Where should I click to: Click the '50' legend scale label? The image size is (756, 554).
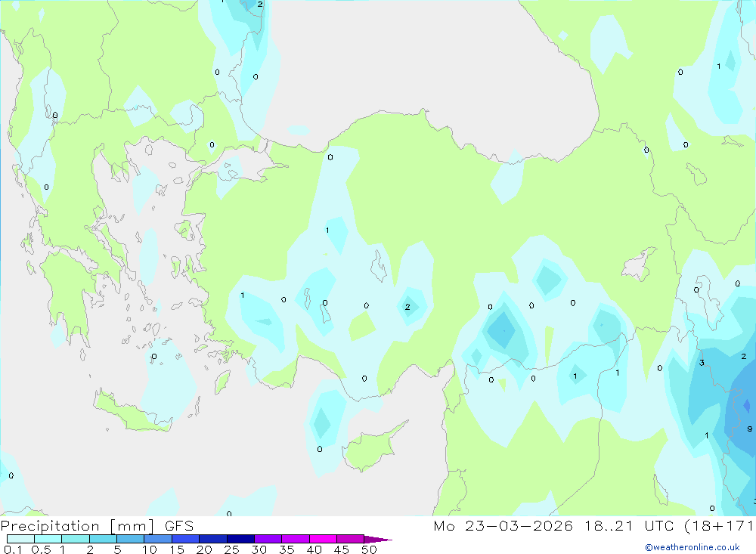(369, 549)
